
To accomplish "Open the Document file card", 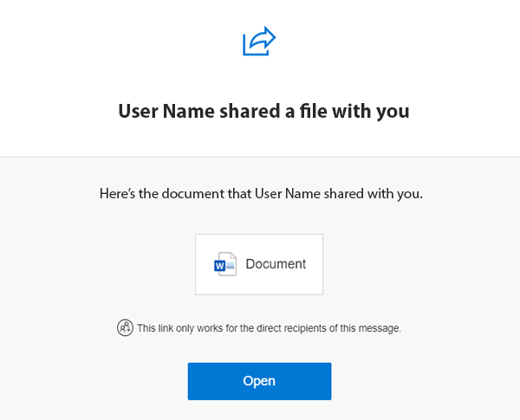I will tap(259, 264).
